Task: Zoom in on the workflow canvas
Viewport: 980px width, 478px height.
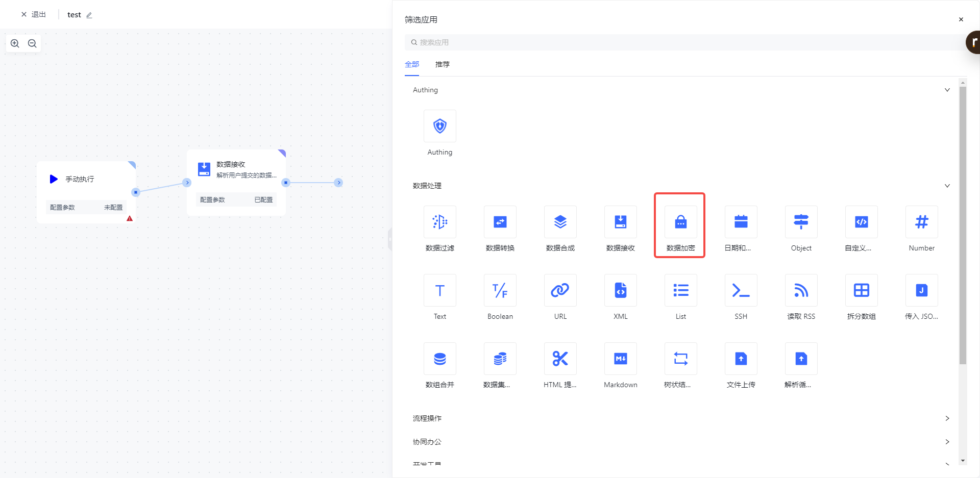Action: (15, 43)
